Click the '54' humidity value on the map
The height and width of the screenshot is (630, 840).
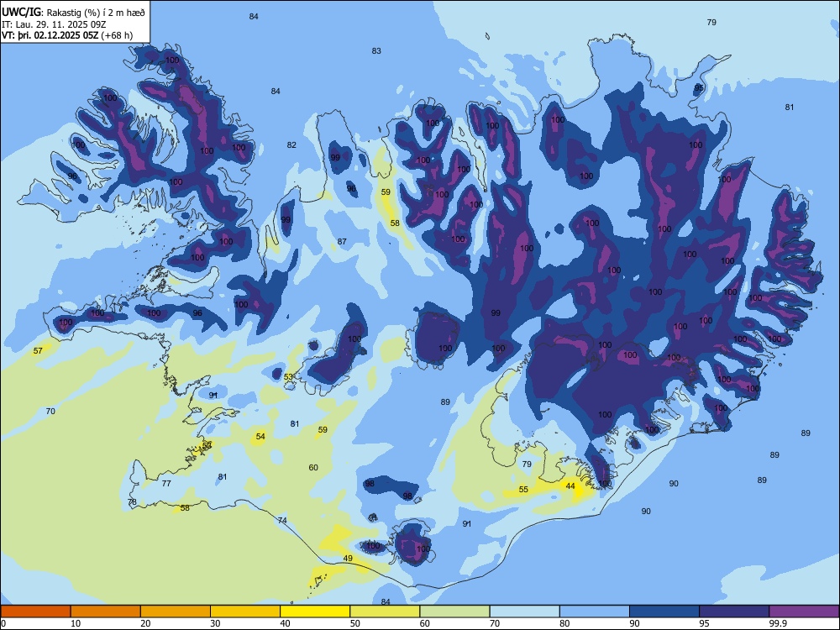click(260, 436)
